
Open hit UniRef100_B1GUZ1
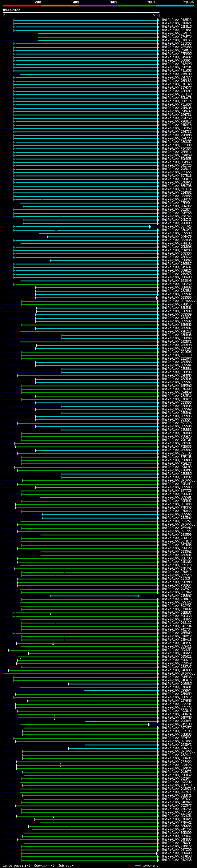(x=177, y=23)
